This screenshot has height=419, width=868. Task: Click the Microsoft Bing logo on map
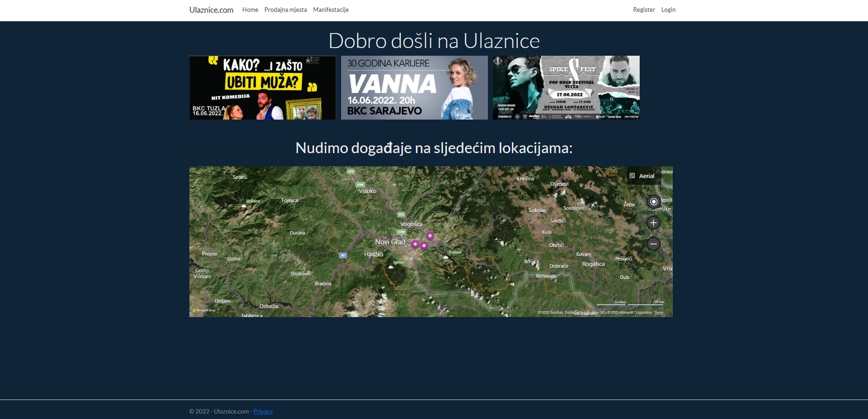click(203, 310)
